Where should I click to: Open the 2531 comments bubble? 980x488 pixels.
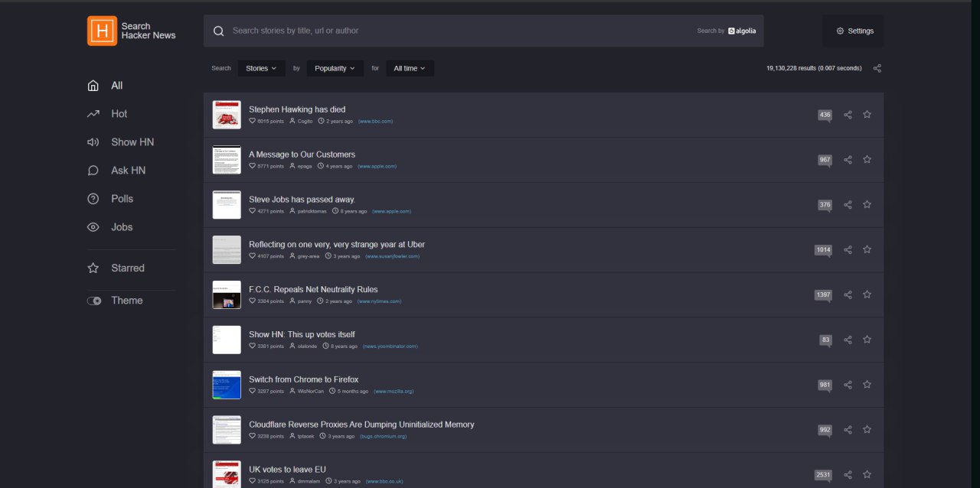(x=823, y=476)
